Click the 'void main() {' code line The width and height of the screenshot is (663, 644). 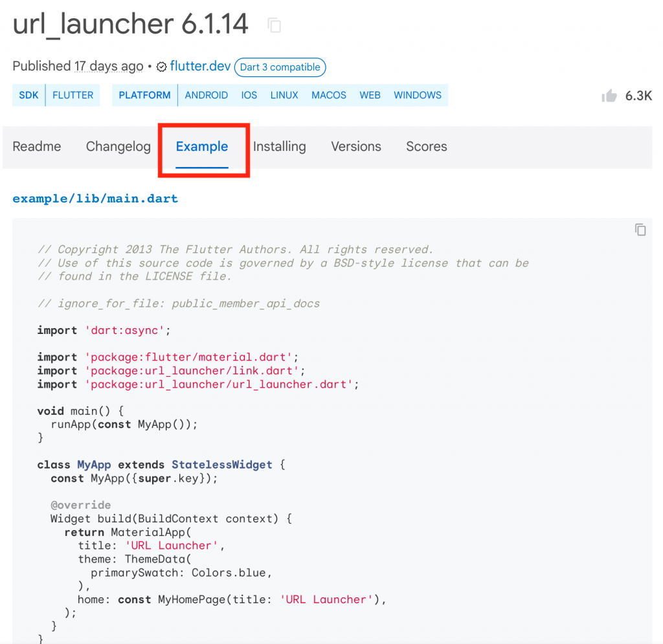pos(80,411)
